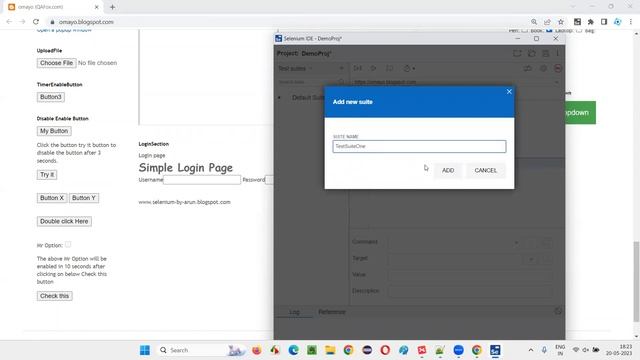Click the Try it button
Viewport: 640px width, 360px height.
point(47,175)
